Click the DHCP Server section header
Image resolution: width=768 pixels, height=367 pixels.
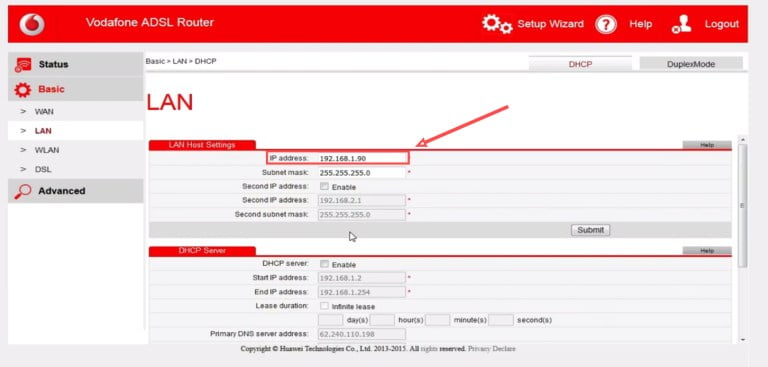click(x=202, y=250)
